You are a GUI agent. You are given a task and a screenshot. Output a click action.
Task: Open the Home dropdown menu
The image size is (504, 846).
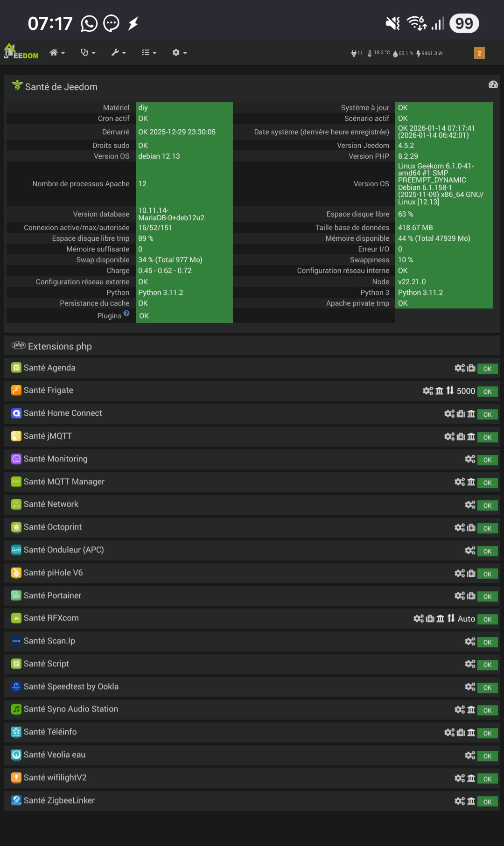[57, 53]
